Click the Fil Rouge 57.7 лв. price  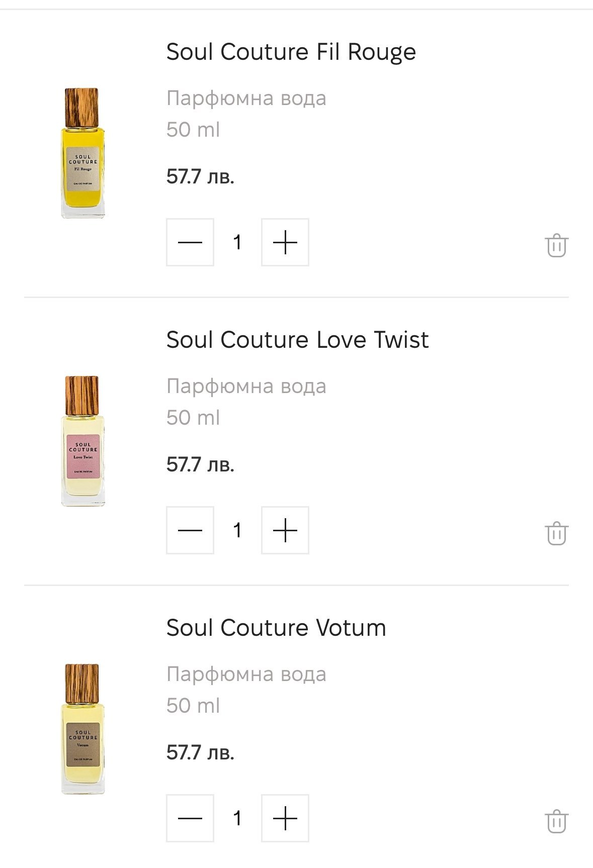point(200,176)
